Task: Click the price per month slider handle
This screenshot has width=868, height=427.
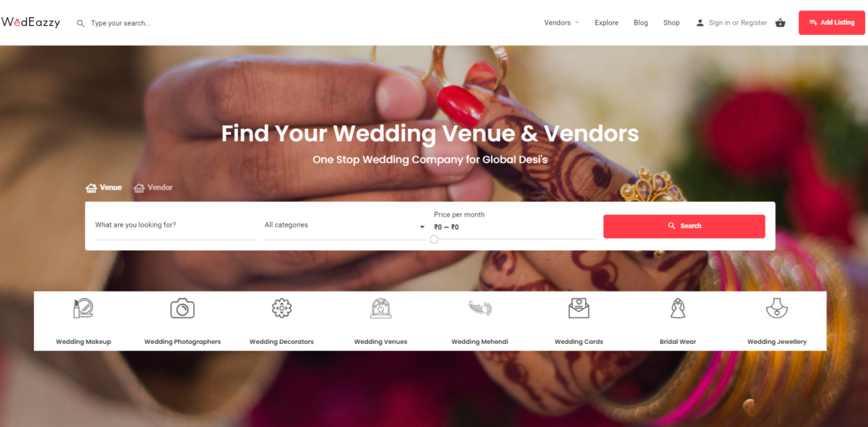Action: point(434,239)
